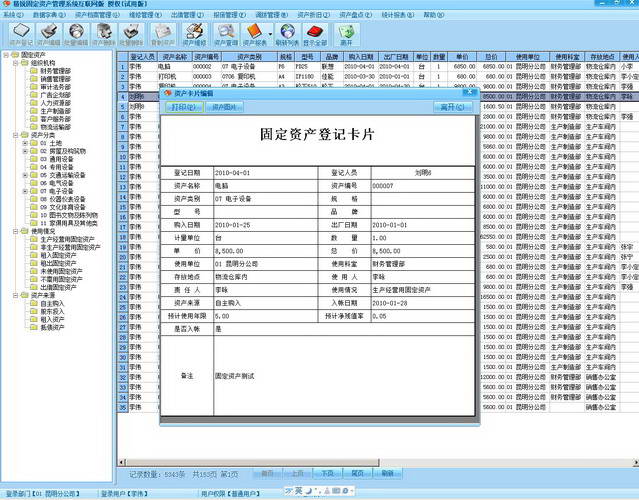Click the 尾页 paging button
Viewport: 639px width, 500px height.
coord(357,473)
